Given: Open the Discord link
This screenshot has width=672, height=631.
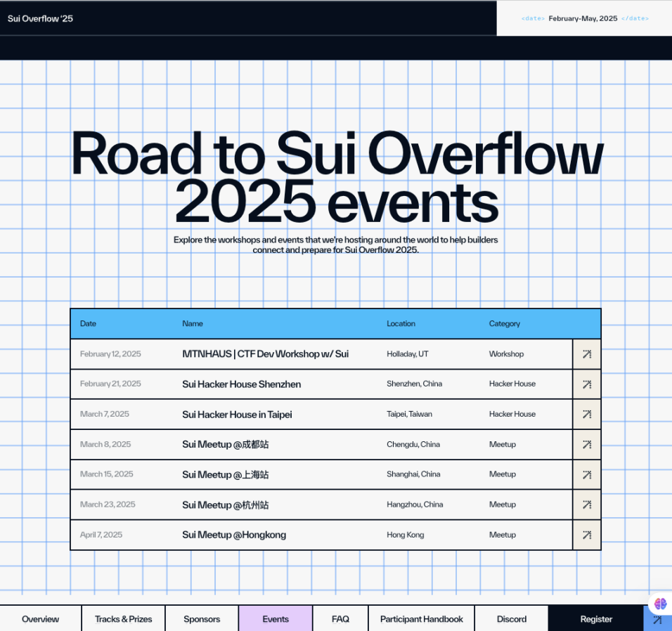Looking at the screenshot, I should click(x=512, y=619).
